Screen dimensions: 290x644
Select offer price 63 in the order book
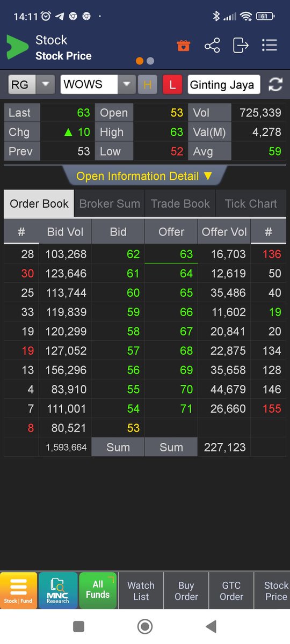[186, 254]
